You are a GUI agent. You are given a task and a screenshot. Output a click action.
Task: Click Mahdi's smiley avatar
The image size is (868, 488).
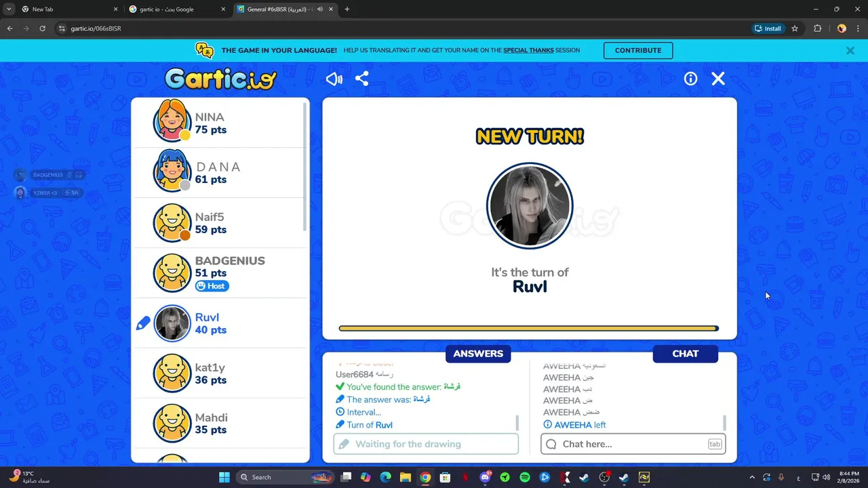pyautogui.click(x=172, y=423)
